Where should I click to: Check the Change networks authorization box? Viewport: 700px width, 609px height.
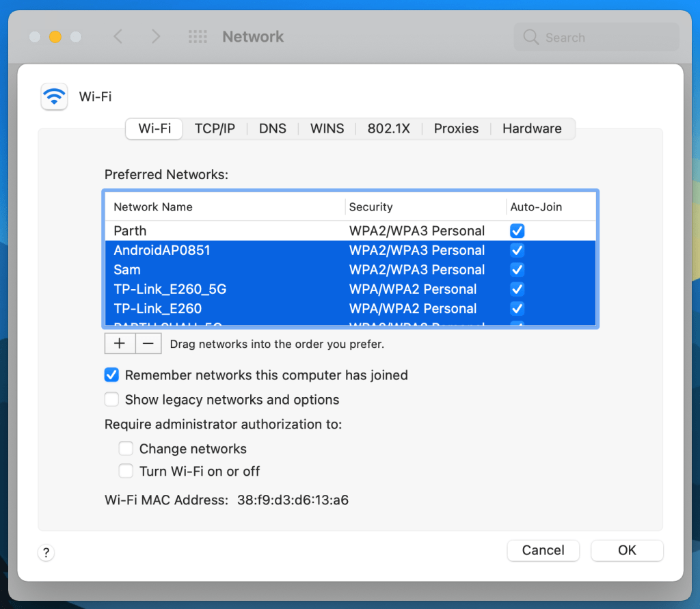click(x=126, y=449)
